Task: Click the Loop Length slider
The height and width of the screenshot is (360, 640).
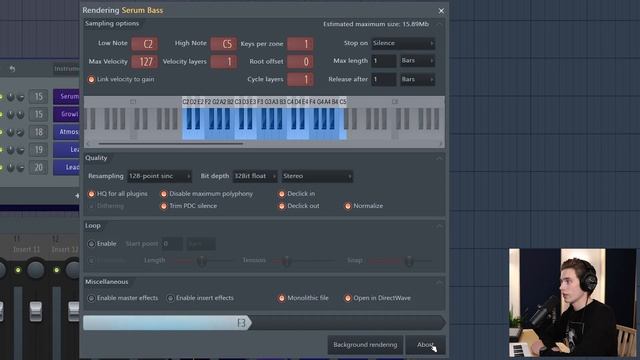Action: click(x=202, y=260)
